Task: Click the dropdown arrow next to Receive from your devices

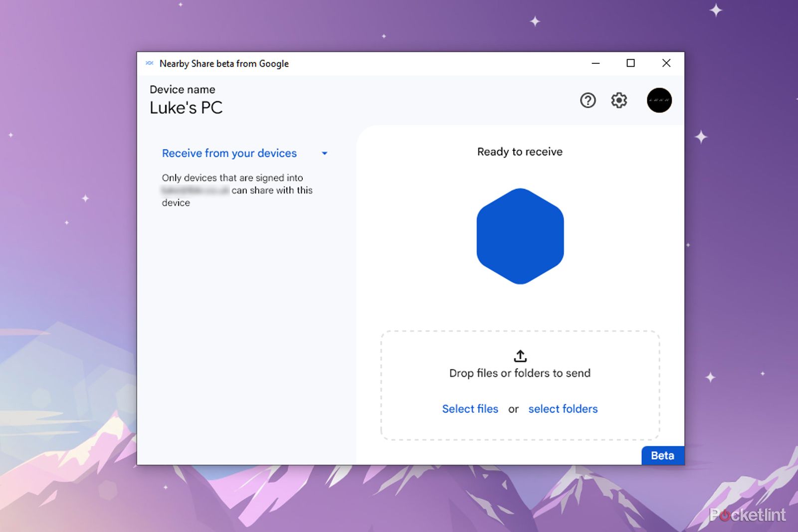Action: [325, 154]
